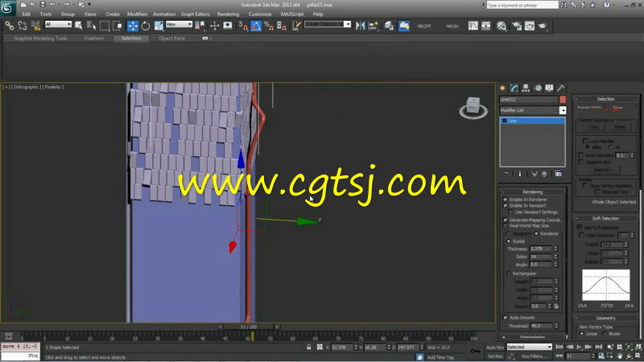Click the Auto Key button
644x362 pixels.
click(x=494, y=348)
